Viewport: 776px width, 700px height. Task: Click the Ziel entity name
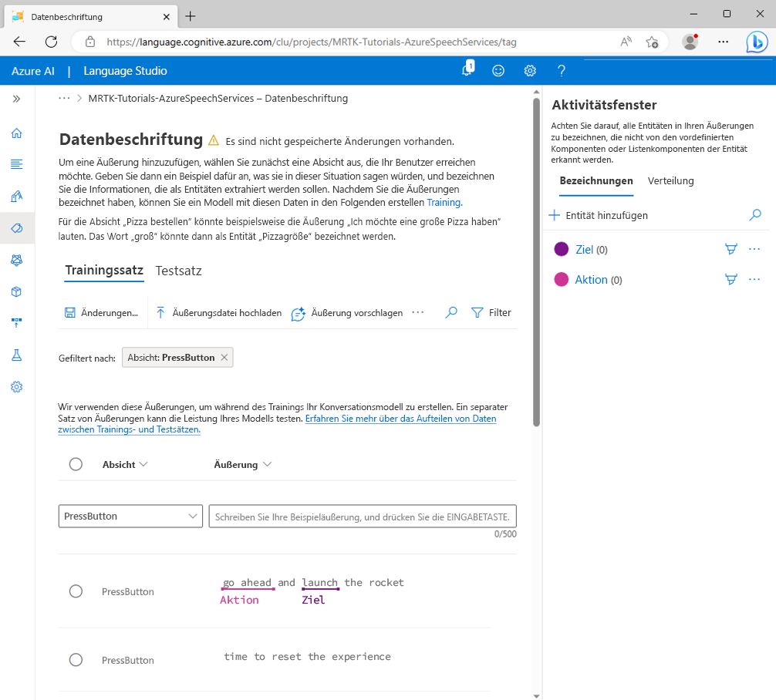584,249
